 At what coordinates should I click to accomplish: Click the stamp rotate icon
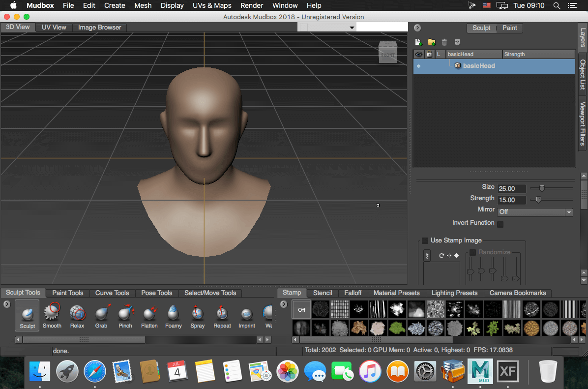441,255
